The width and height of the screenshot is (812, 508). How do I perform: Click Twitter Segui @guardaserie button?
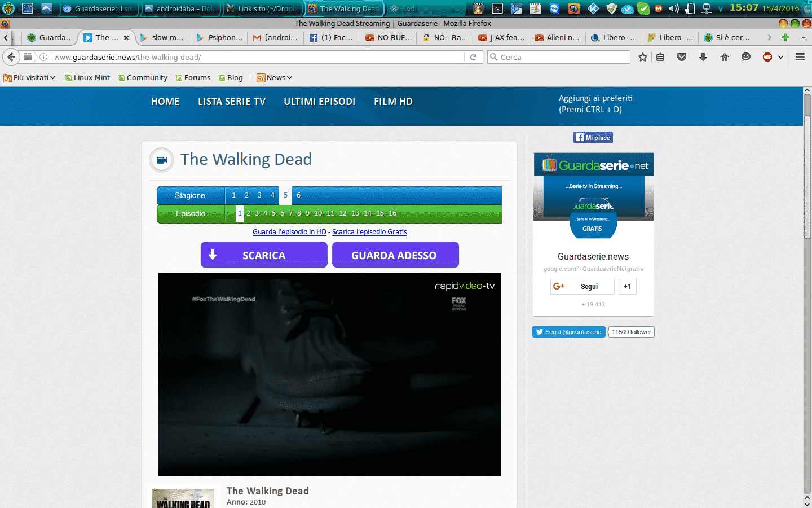(569, 332)
